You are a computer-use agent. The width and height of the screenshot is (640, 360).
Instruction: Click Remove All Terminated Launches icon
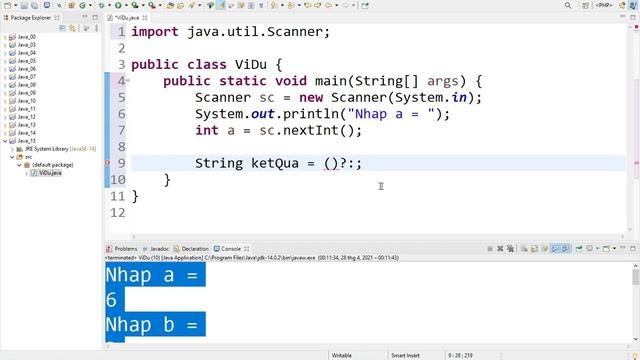[x=510, y=249]
